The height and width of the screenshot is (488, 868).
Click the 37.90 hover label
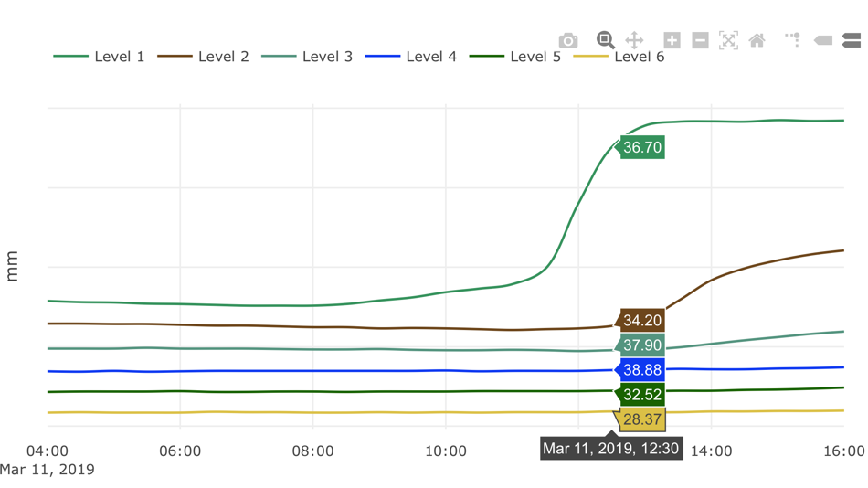(642, 345)
